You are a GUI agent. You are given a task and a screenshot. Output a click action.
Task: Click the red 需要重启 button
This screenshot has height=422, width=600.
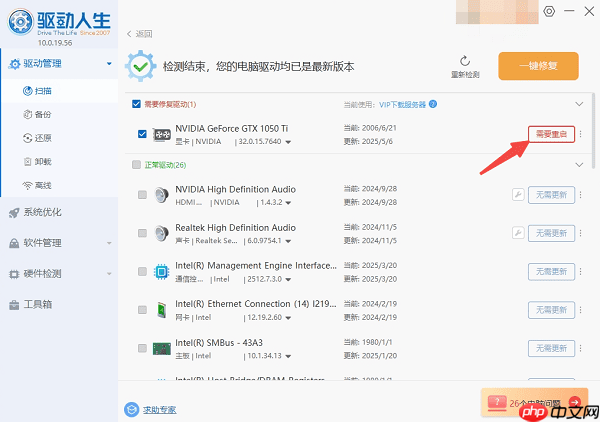pyautogui.click(x=551, y=134)
